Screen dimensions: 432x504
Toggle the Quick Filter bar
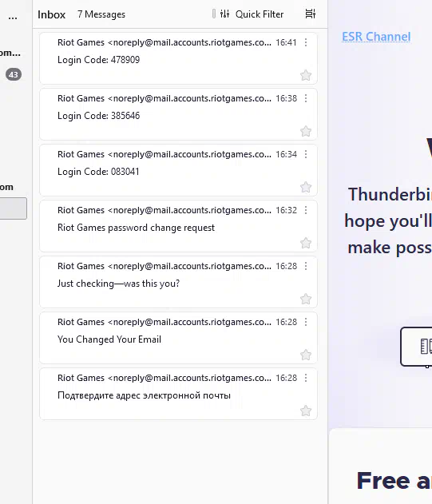pyautogui.click(x=252, y=14)
